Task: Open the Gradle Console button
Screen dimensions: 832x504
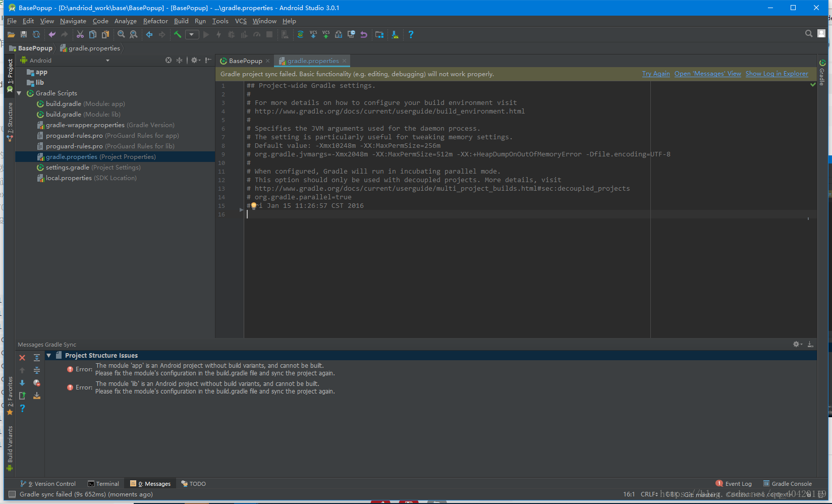Action: (788, 484)
